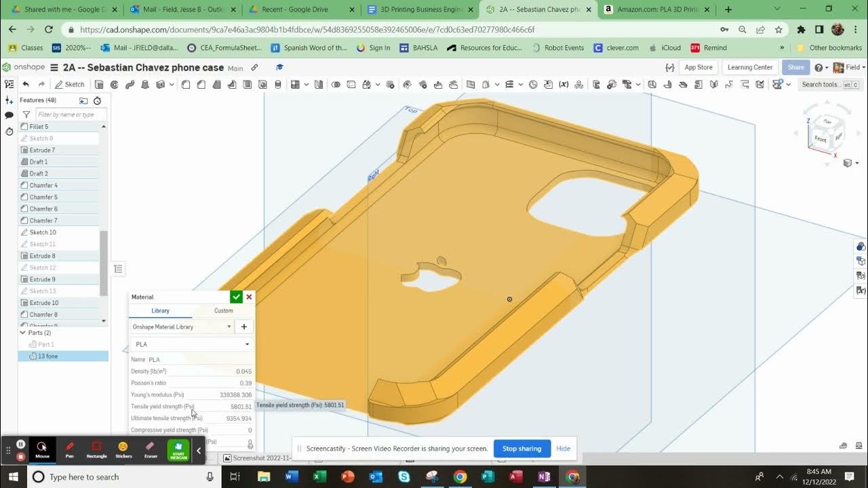The height and width of the screenshot is (488, 868).
Task: Switch to 3D Printing Business Engine tab
Action: (x=420, y=9)
